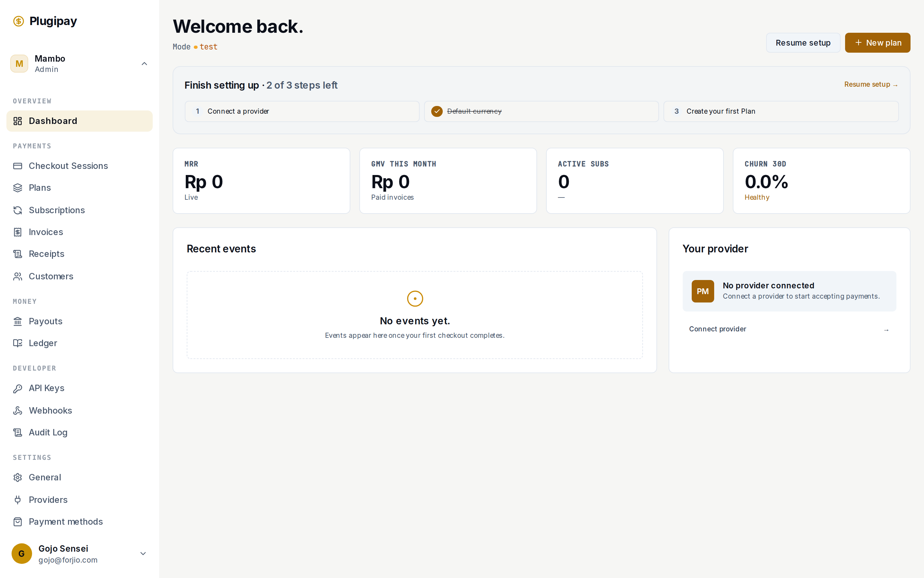Screen dimensions: 924x578
Task: Click the Mambo workspace M avatar
Action: click(x=19, y=64)
